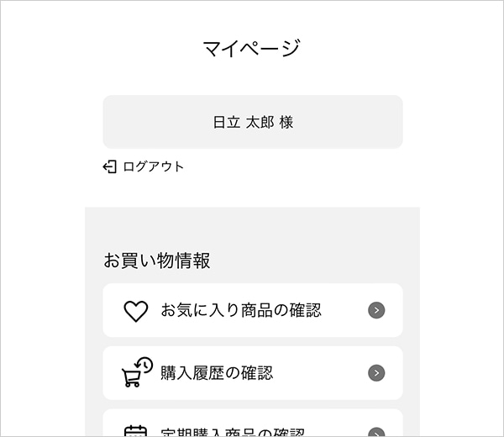This screenshot has width=504, height=437.
Task: Click the cart with clock history icon
Action: point(137,372)
